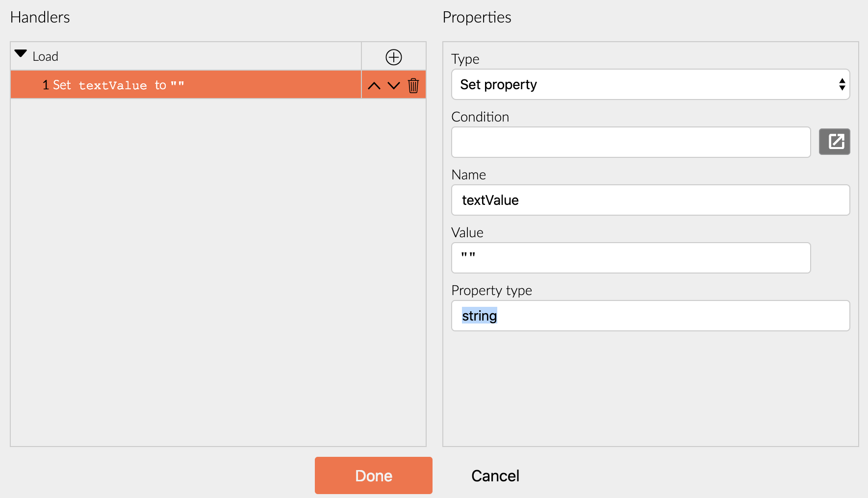
Task: Click into the Condition input field
Action: coord(631,142)
